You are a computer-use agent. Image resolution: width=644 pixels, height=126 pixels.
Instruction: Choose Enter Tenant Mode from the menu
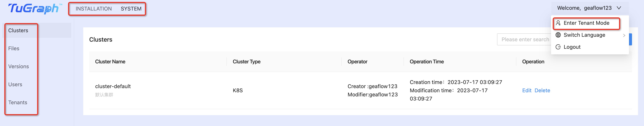click(586, 23)
